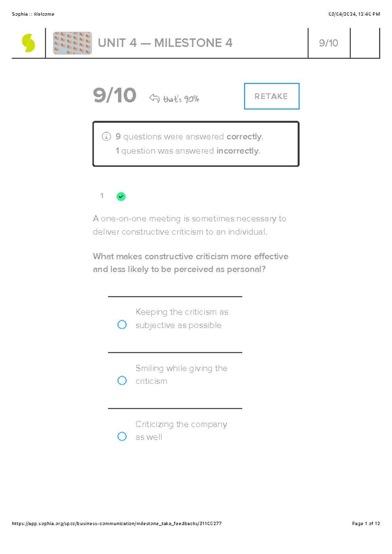Click the large 9/10 score display
Image resolution: width=392 pixels, height=554 pixels.
click(115, 96)
